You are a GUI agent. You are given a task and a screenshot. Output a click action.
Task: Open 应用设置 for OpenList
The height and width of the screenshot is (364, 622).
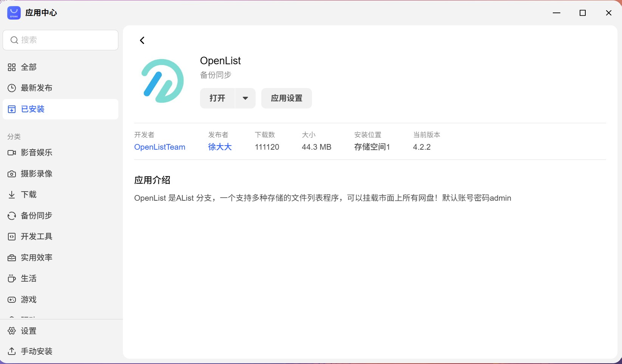287,98
